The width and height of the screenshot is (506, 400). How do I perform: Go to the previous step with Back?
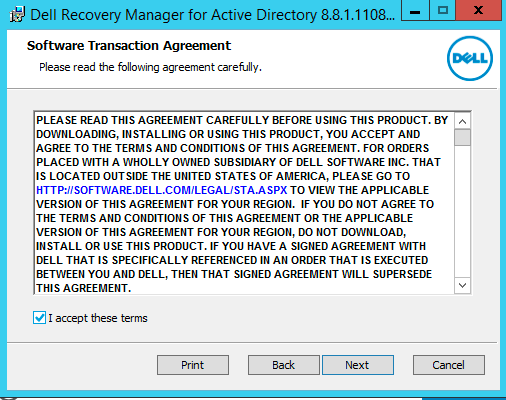pyautogui.click(x=284, y=365)
